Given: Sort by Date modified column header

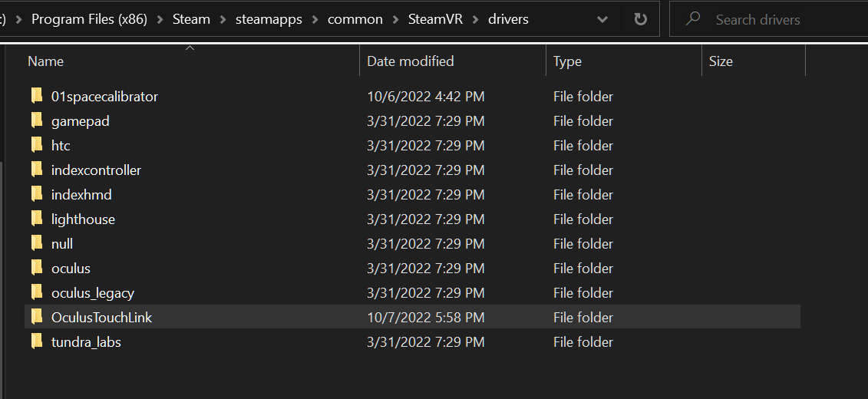Looking at the screenshot, I should coord(411,61).
